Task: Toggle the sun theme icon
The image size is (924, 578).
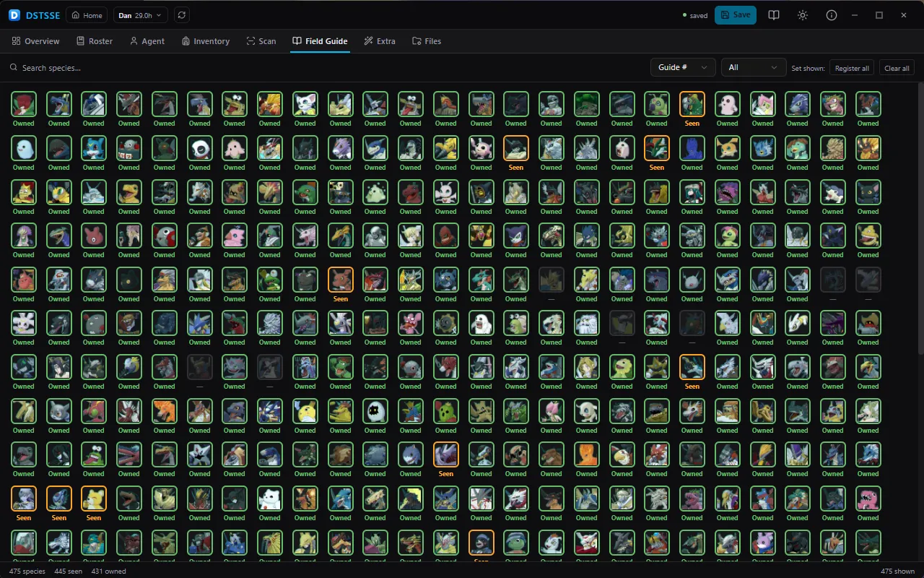Action: (x=803, y=15)
